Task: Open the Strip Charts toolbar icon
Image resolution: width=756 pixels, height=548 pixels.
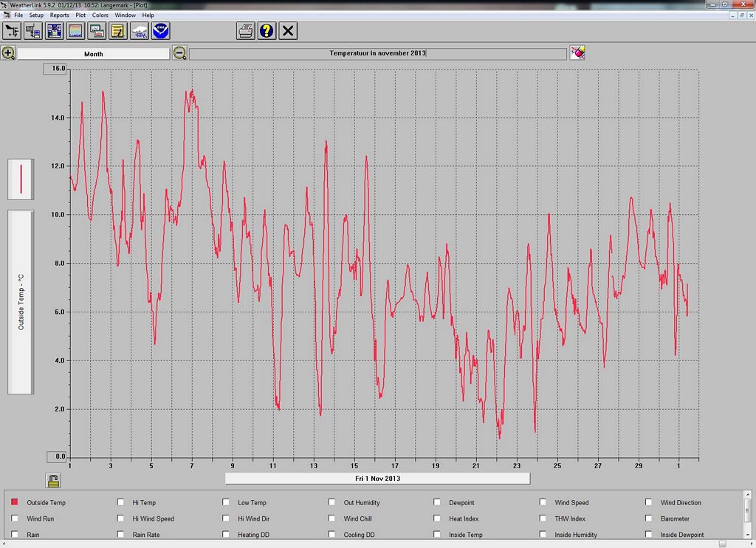Action: (x=97, y=31)
